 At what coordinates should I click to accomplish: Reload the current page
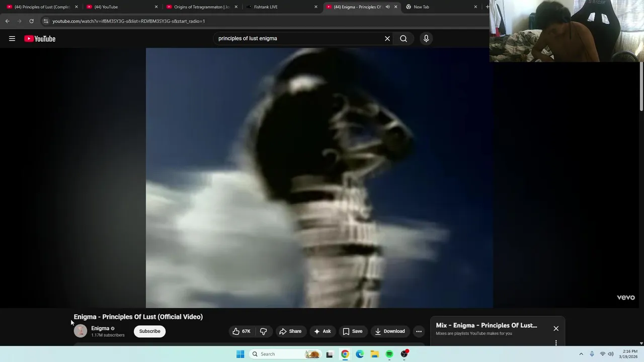point(31,21)
